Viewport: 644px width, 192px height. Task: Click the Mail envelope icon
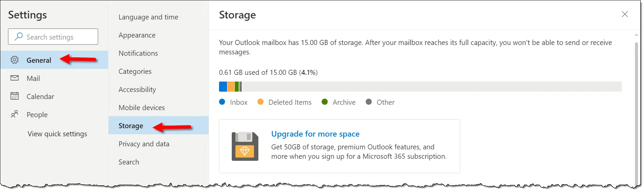[14, 78]
